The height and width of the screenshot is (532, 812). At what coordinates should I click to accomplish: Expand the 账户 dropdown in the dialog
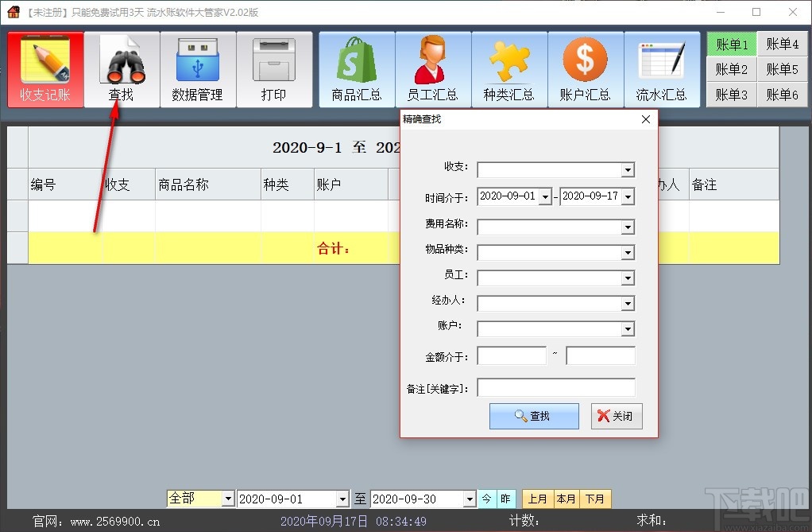click(x=627, y=328)
